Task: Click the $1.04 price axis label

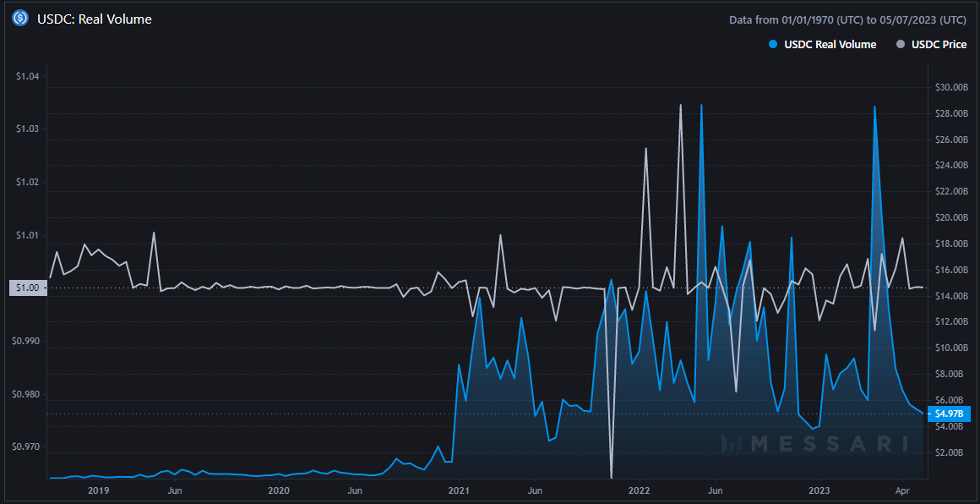Action: [x=28, y=77]
